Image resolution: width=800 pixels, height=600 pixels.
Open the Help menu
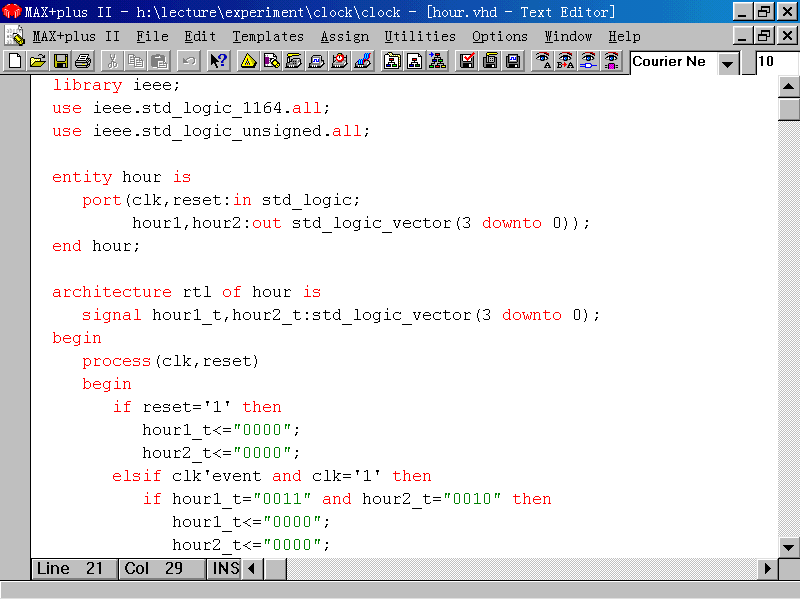[624, 37]
